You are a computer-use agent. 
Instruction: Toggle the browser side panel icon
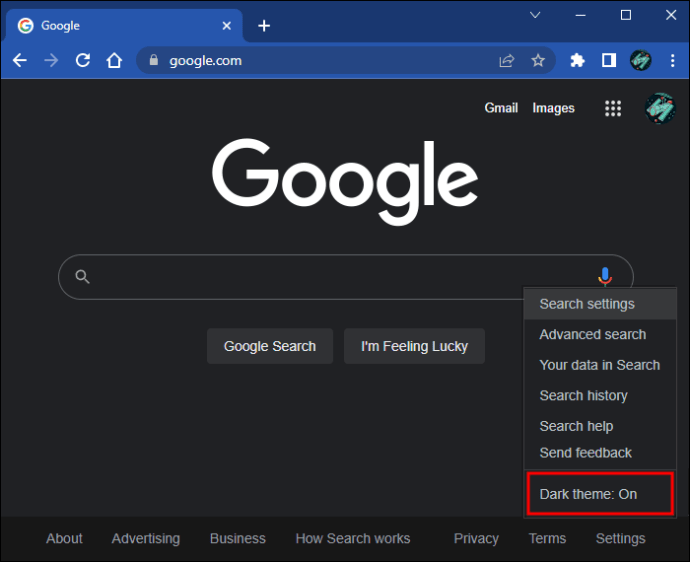[x=609, y=60]
